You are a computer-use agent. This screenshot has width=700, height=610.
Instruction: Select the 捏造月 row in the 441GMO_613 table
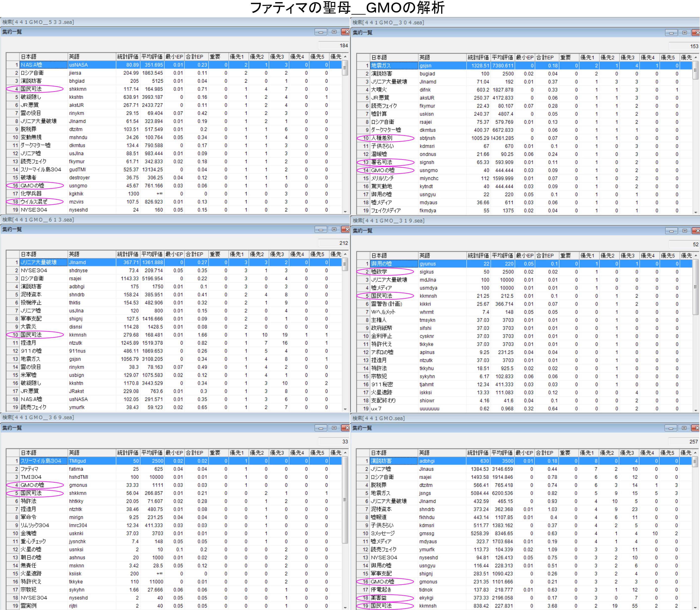pyautogui.click(x=29, y=343)
